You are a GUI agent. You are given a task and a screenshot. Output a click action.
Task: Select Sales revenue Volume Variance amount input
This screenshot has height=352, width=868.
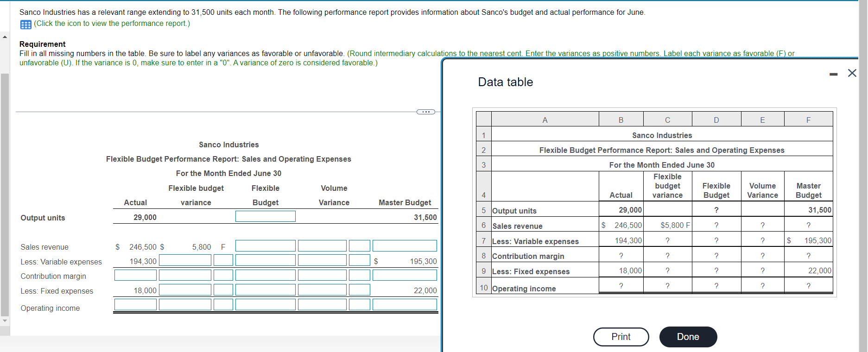pyautogui.click(x=322, y=245)
